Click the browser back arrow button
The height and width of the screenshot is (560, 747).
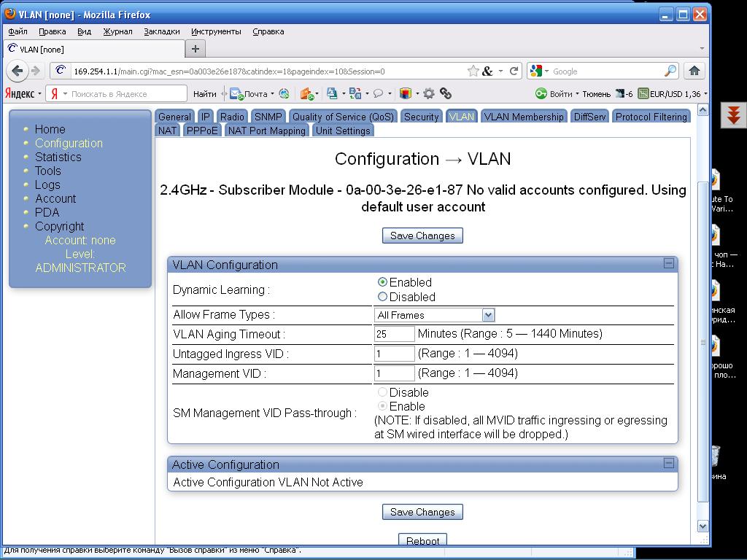click(x=18, y=71)
